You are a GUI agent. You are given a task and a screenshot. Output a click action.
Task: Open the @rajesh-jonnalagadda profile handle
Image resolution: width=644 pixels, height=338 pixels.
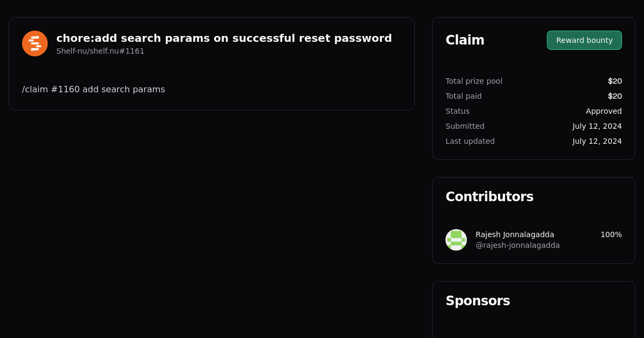click(x=517, y=245)
